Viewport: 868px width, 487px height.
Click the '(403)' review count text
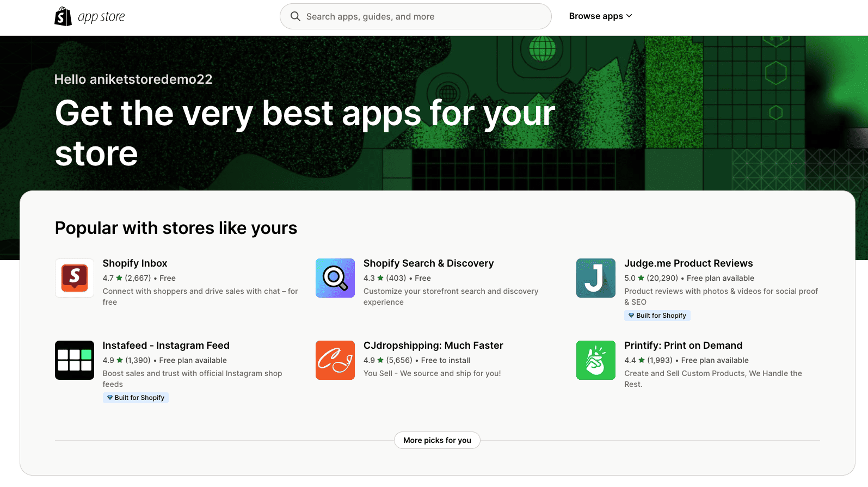[396, 278]
